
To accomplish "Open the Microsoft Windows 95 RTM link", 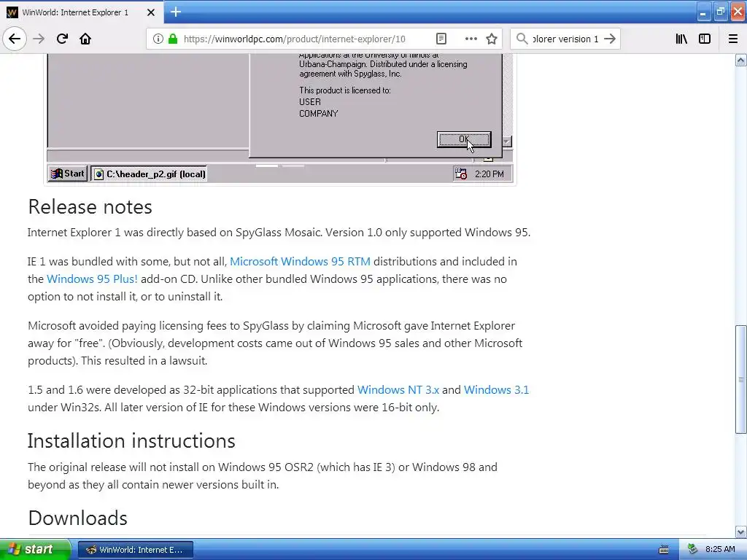I will [300, 262].
